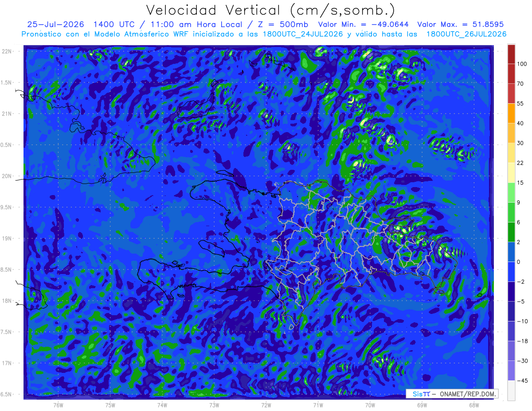Select the date '25-Jul-2026' in header
Screen dimensions: 532x411
point(56,24)
